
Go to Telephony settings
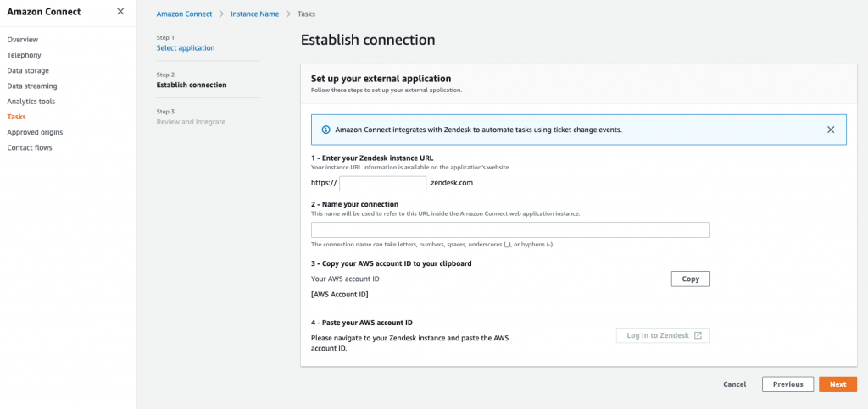click(24, 55)
